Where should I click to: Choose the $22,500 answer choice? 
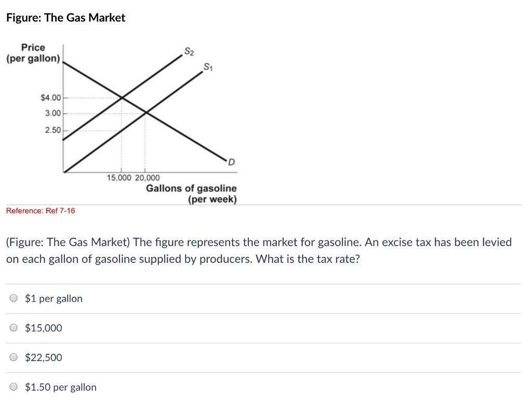[x=13, y=357]
